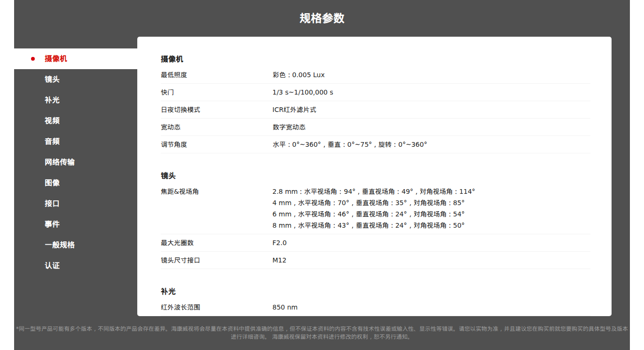Select the 认证 sidebar item
The image size is (644, 350).
tap(76, 266)
